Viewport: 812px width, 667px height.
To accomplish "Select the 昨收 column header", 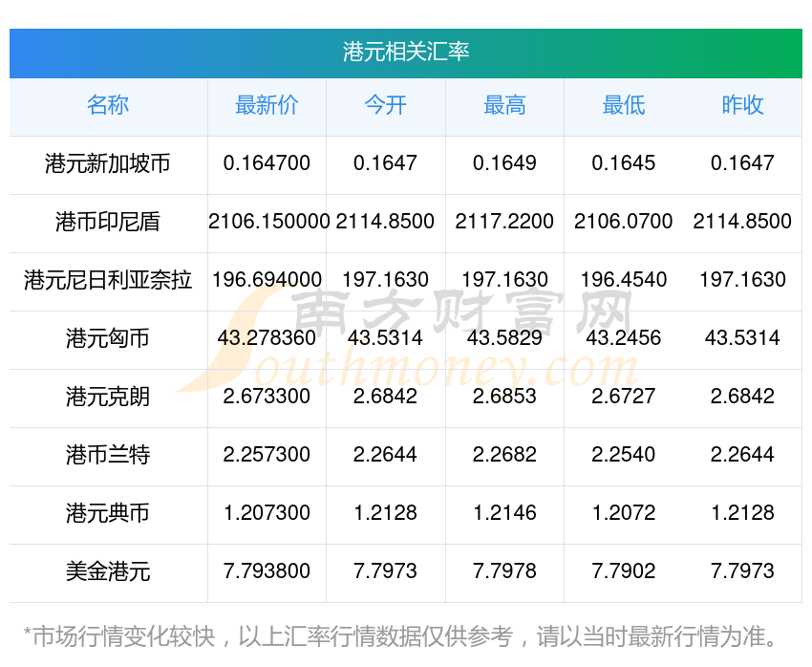I will tap(742, 105).
